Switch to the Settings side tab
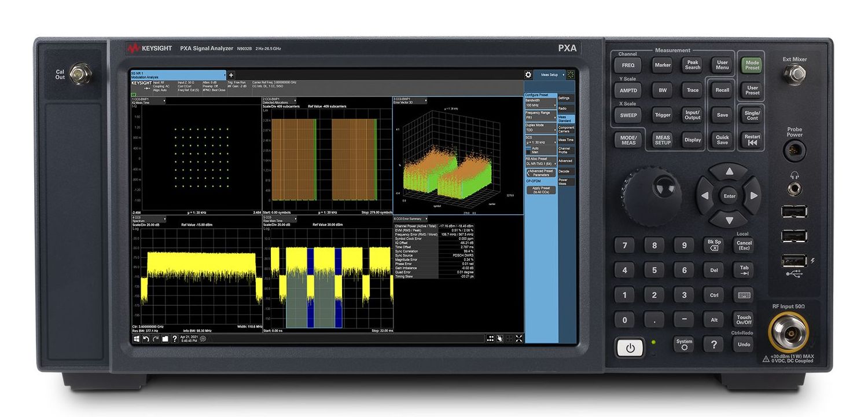The width and height of the screenshot is (868, 417). [x=566, y=98]
